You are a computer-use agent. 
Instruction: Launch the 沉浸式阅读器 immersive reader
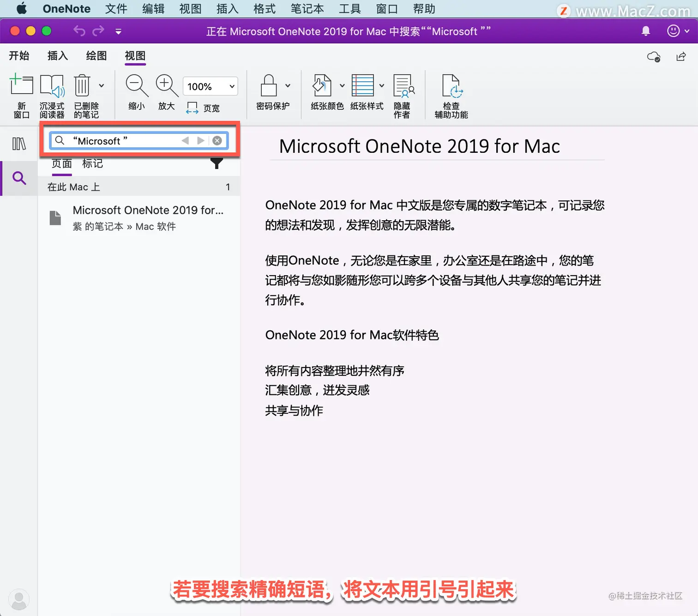[x=52, y=96]
